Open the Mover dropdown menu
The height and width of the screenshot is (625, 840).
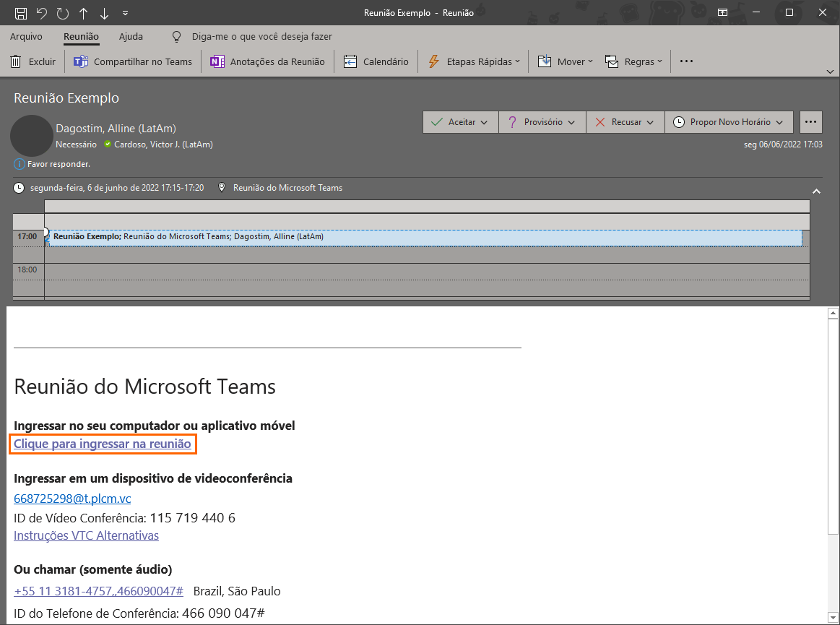tap(566, 61)
